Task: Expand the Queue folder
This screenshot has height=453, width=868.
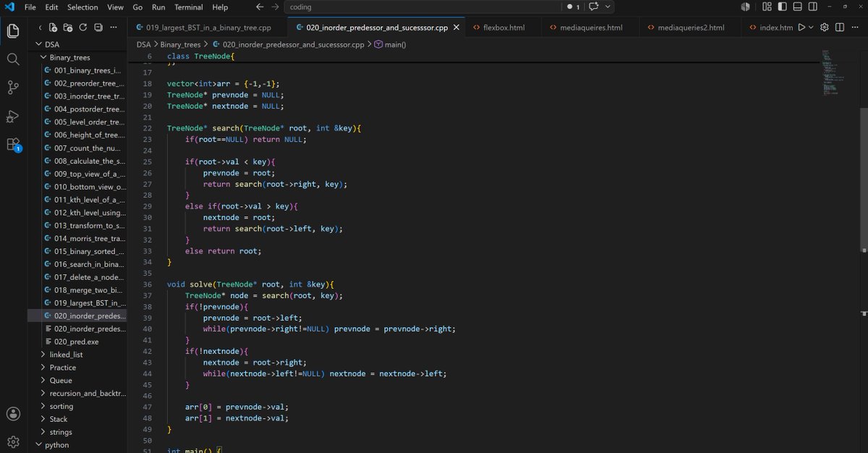Action: [77, 381]
